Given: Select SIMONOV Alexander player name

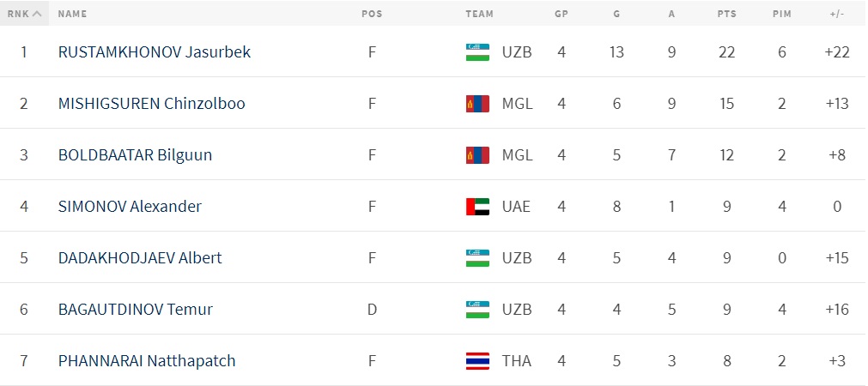Looking at the screenshot, I should 130,207.
